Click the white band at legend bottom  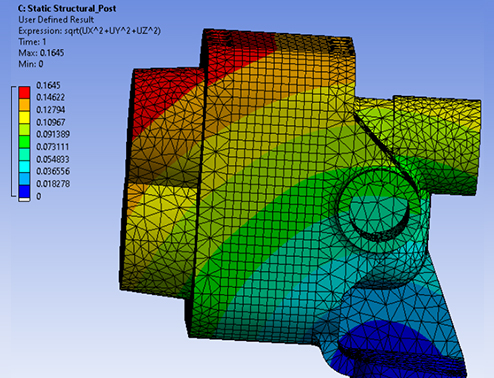point(24,199)
